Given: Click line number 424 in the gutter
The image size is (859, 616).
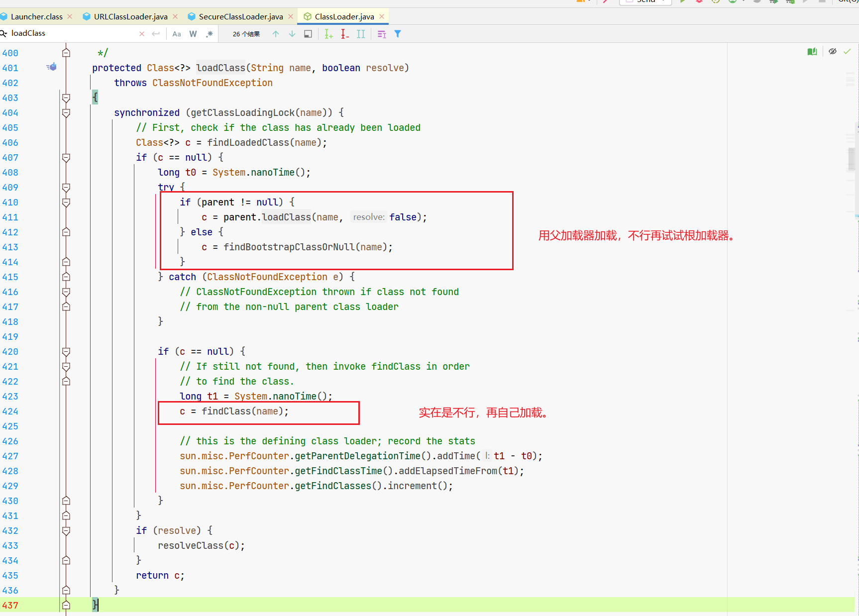Looking at the screenshot, I should point(10,411).
